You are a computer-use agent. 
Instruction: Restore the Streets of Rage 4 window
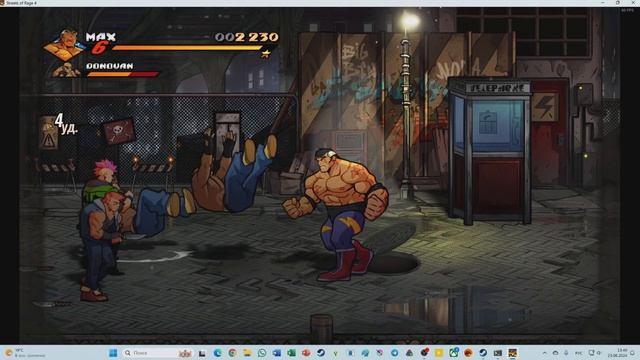click(x=618, y=3)
